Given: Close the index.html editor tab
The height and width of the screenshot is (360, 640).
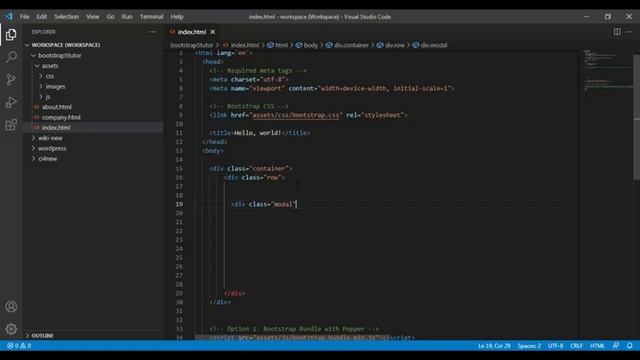Looking at the screenshot, I should 213,32.
